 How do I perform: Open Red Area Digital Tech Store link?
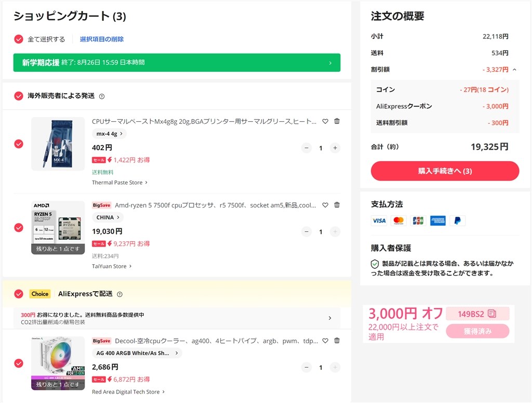tap(128, 392)
